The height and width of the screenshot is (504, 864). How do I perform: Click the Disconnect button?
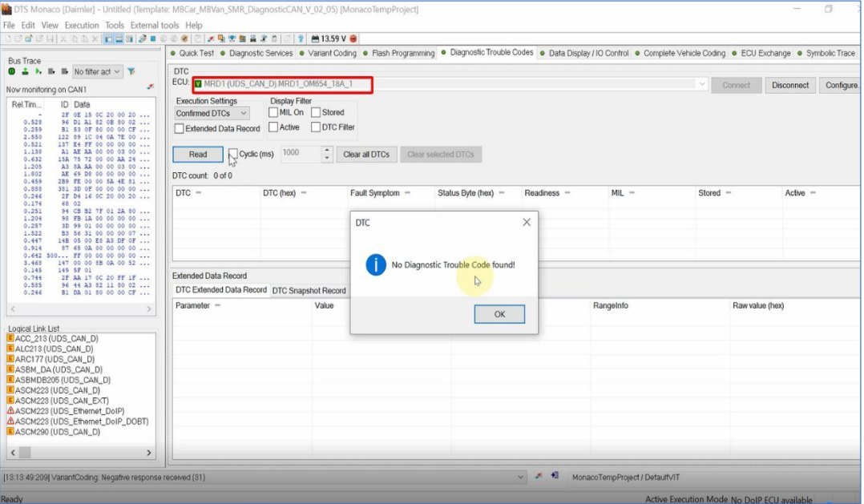click(789, 85)
